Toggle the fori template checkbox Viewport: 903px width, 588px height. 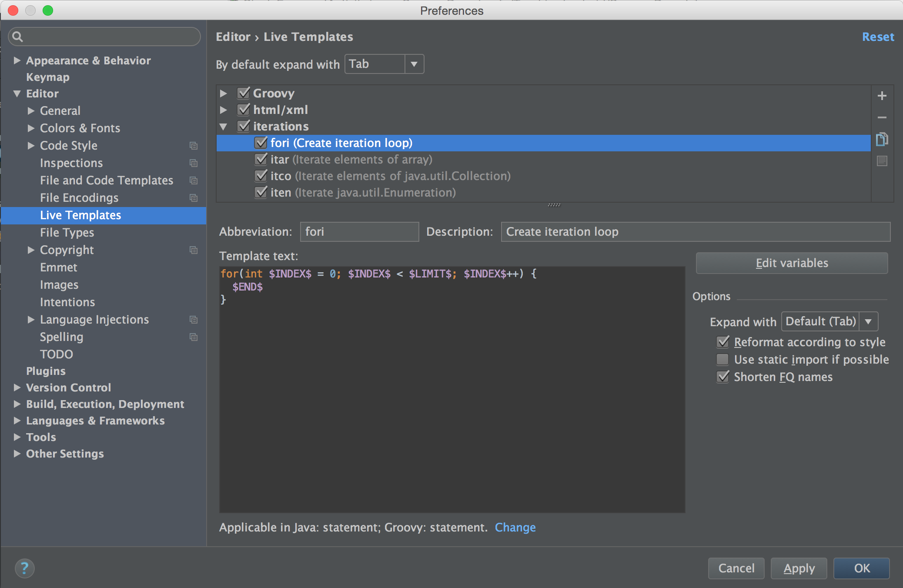259,143
